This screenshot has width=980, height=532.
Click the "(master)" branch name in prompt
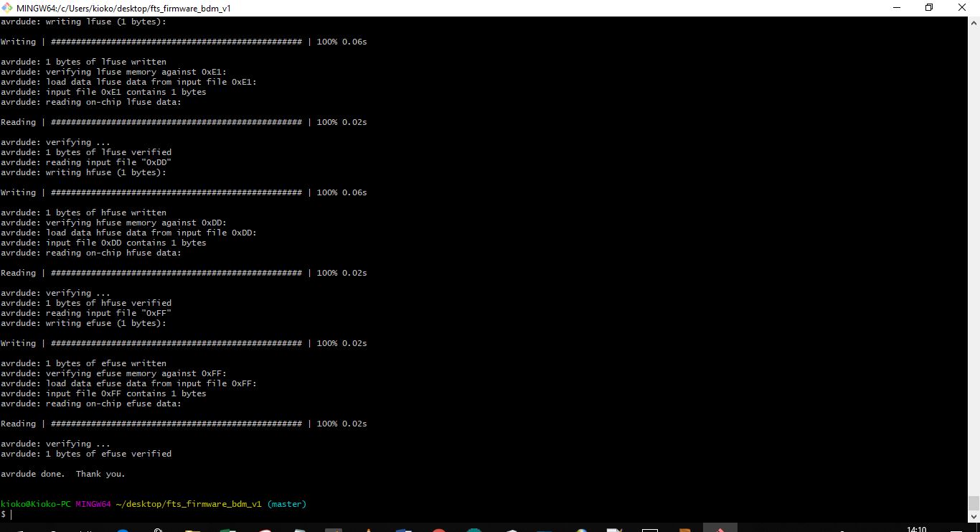287,504
